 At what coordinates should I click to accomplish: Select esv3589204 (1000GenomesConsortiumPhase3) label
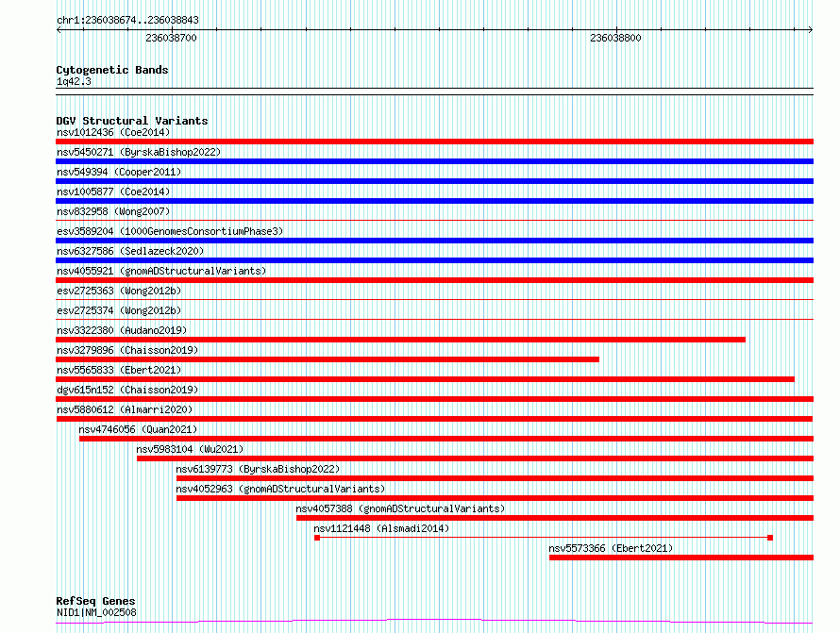pyautogui.click(x=170, y=231)
